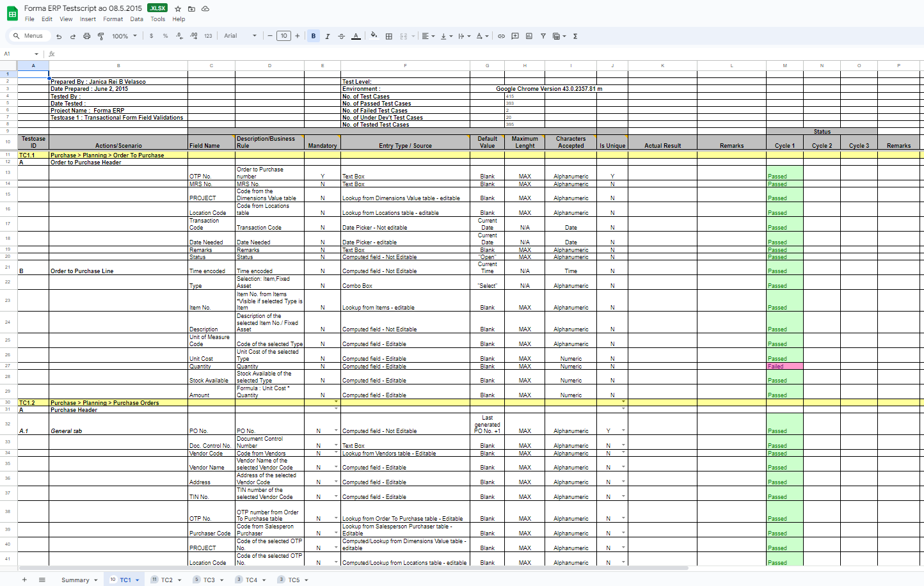Increase font size with the plus button
The height and width of the screenshot is (586, 924).
(298, 36)
